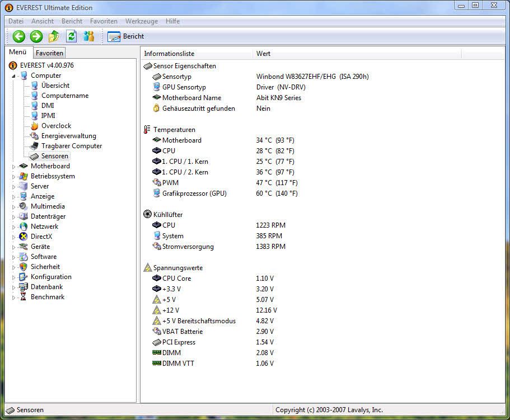Image resolution: width=510 pixels, height=420 pixels.
Task: Click the Spannungswerte warning icon
Action: 148,268
